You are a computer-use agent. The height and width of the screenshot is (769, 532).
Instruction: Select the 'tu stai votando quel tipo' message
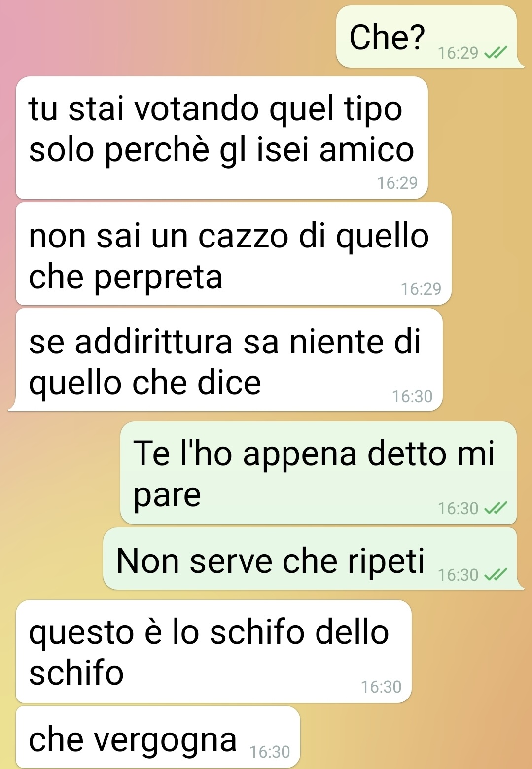222,138
